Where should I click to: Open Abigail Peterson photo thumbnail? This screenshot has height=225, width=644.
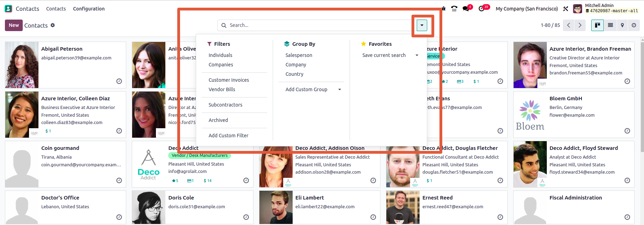click(22, 65)
